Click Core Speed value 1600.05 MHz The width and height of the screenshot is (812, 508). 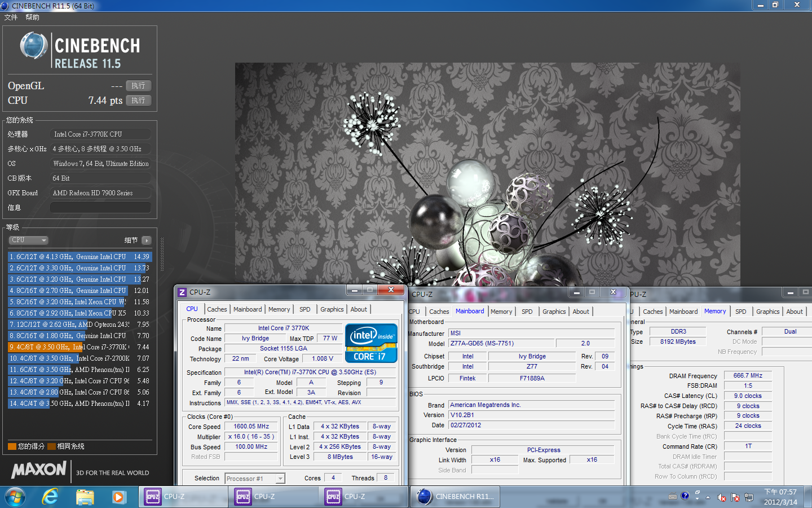tap(251, 427)
